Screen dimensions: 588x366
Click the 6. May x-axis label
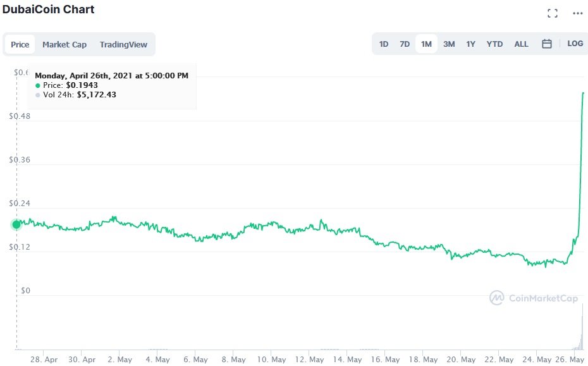pyautogui.click(x=195, y=359)
